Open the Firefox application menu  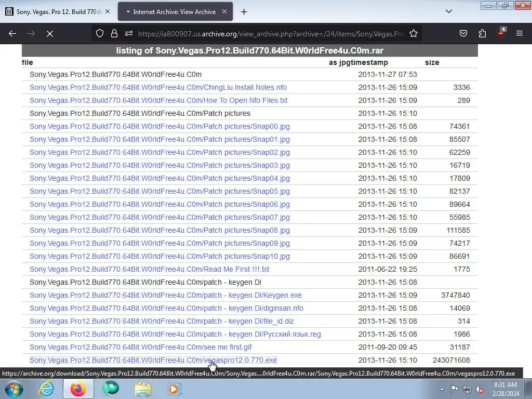point(520,34)
